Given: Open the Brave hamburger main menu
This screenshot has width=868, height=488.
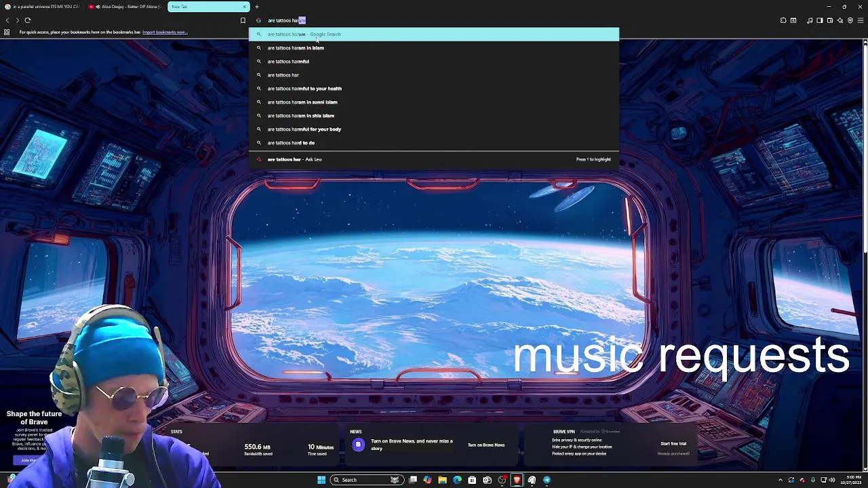Looking at the screenshot, I should [861, 20].
